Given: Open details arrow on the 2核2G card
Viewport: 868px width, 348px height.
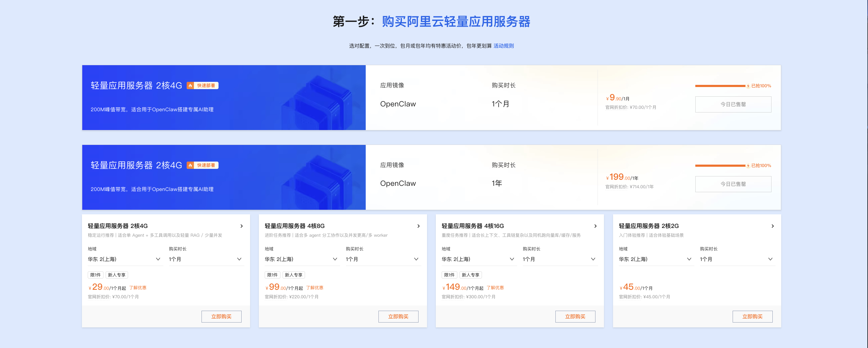Looking at the screenshot, I should (x=773, y=226).
